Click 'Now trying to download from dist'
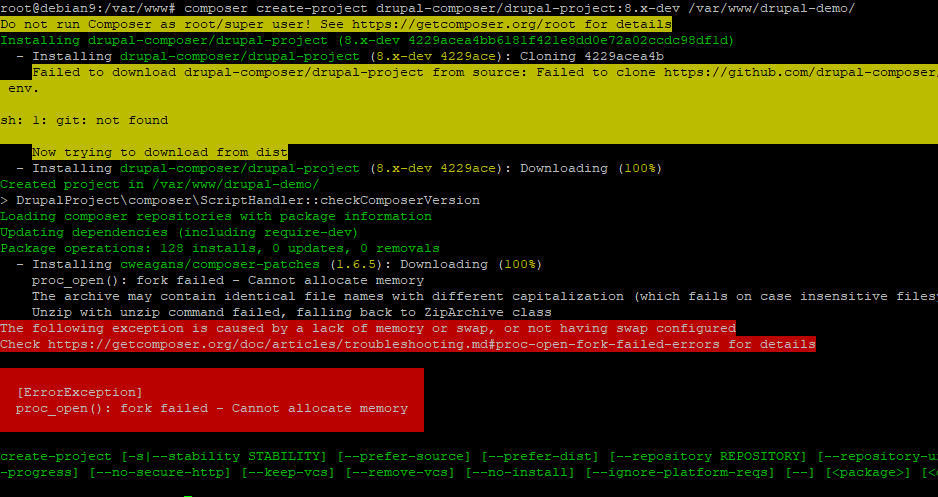This screenshot has height=497, width=938. 160,152
